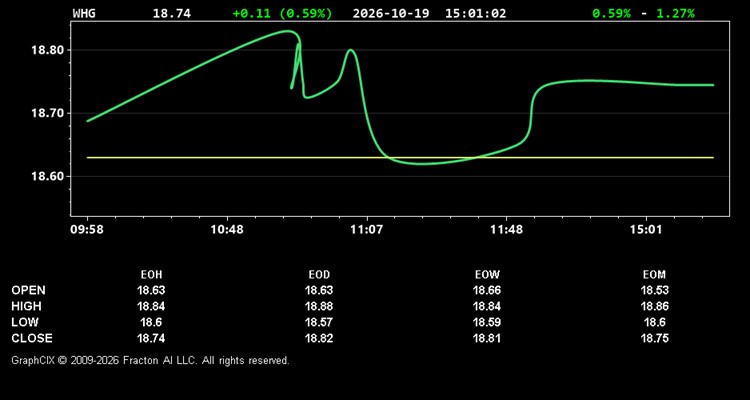
Task: Click the EOM column header
Action: [x=654, y=275]
